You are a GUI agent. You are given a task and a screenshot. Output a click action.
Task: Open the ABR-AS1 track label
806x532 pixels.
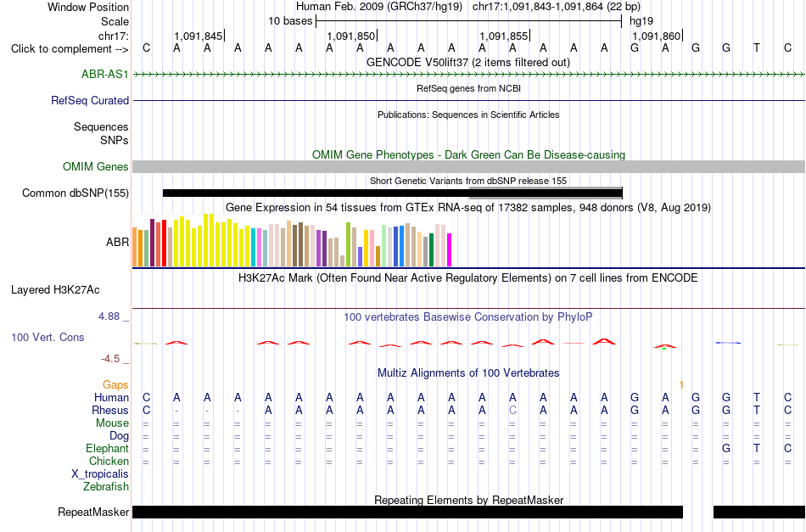click(105, 74)
